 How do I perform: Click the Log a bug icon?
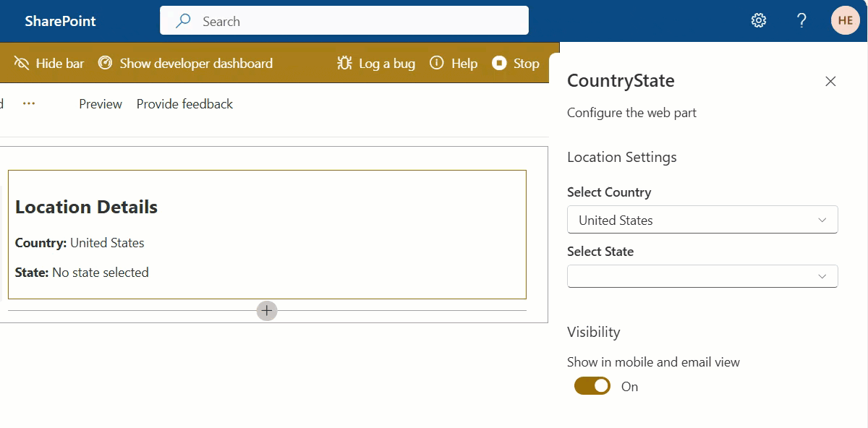click(344, 64)
